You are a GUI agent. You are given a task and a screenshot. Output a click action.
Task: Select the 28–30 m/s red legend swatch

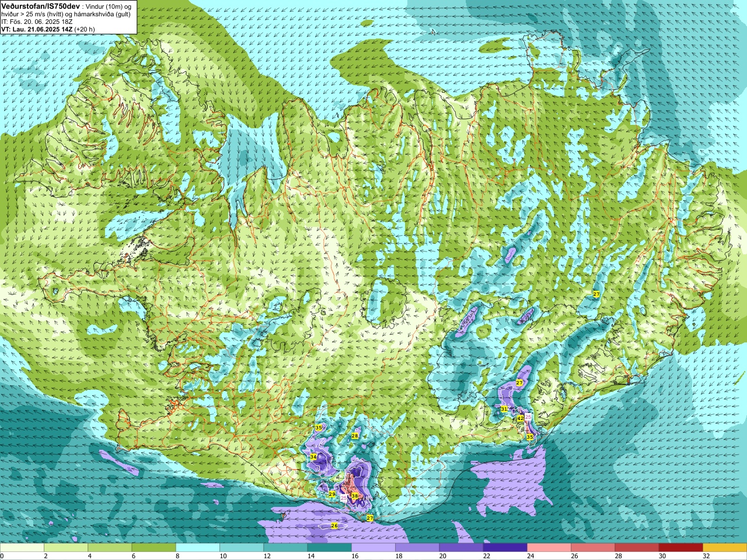click(637, 548)
